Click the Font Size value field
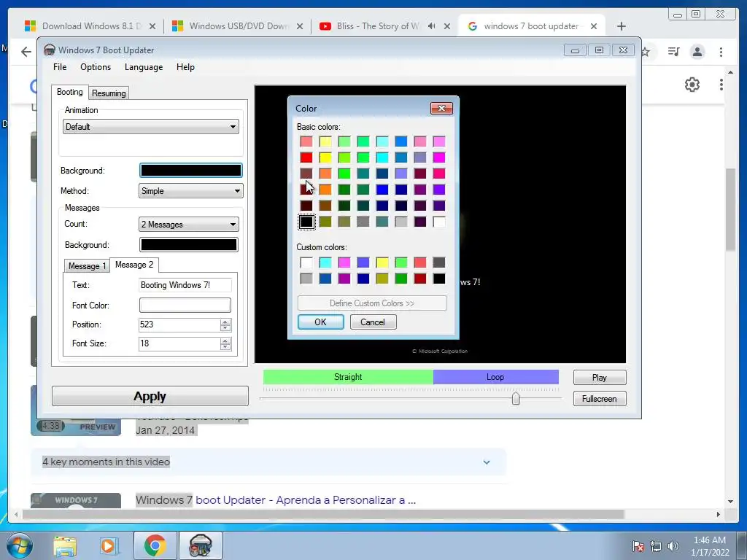Screen dimensions: 747x560 pyautogui.click(x=179, y=344)
